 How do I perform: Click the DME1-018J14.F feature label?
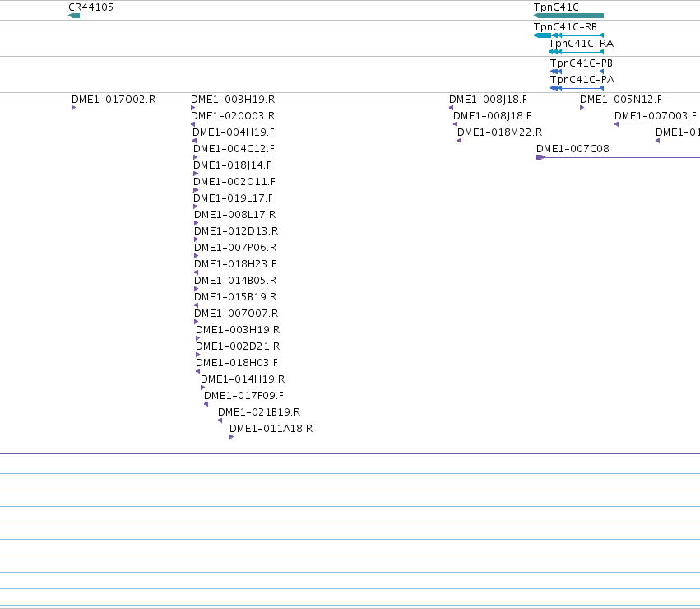coord(232,165)
